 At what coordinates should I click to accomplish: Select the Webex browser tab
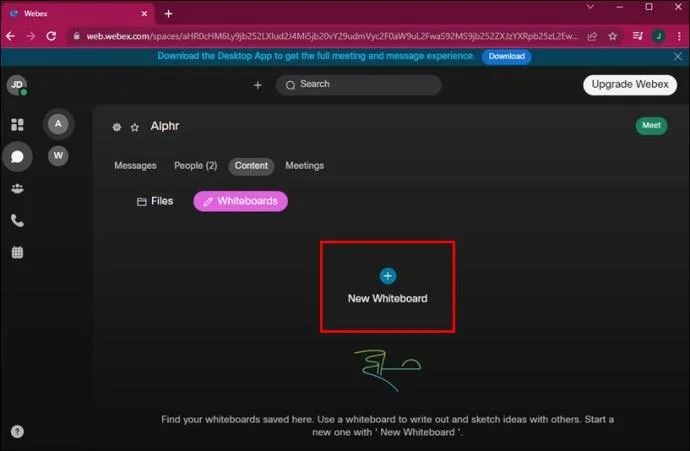click(78, 14)
